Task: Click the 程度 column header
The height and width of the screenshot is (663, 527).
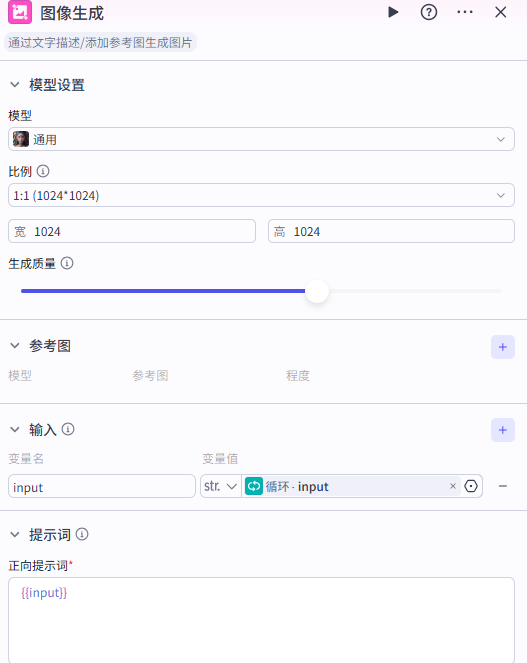Action: (x=298, y=375)
